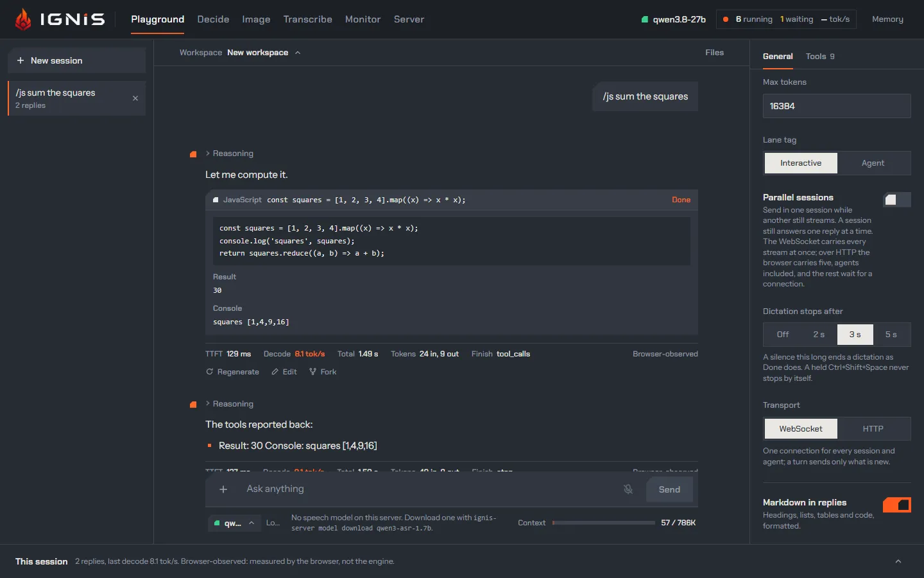This screenshot has height=578, width=924.
Task: Select the Agent lane tag
Action: (873, 163)
